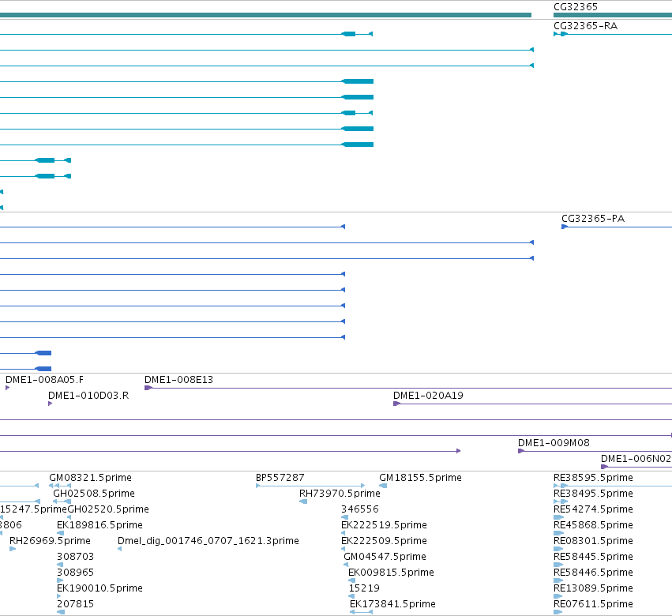
Task: Select the RE07611.5prime EST label
Action: [593, 604]
